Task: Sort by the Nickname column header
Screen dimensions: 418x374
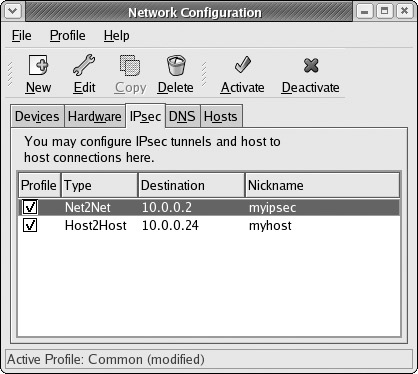Action: point(322,185)
